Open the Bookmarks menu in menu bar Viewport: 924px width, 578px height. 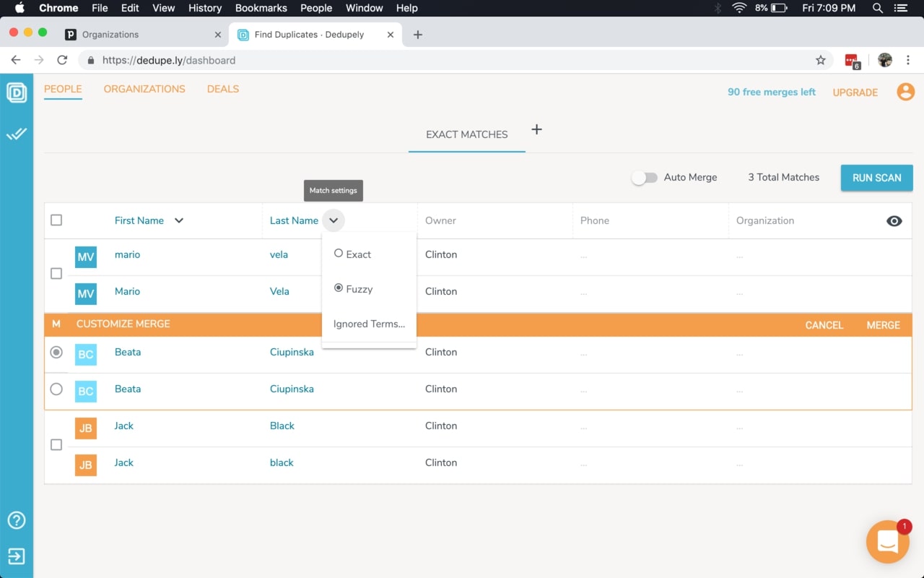point(261,8)
